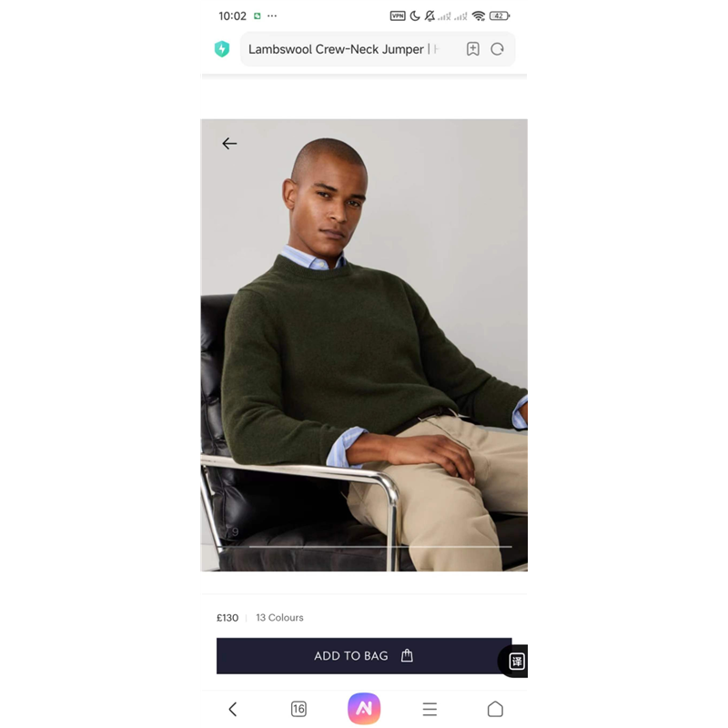View the 13 Colours options
Viewport: 728px width, 728px height.
coord(279,618)
